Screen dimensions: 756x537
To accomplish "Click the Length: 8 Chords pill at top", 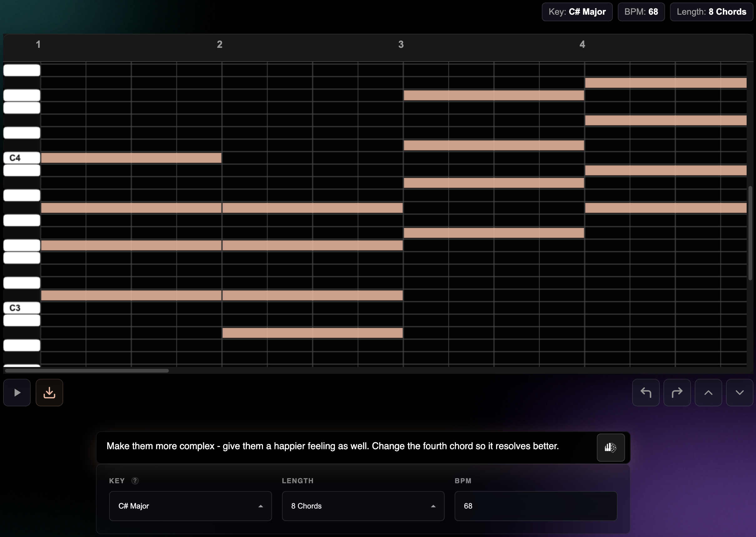I will point(711,12).
